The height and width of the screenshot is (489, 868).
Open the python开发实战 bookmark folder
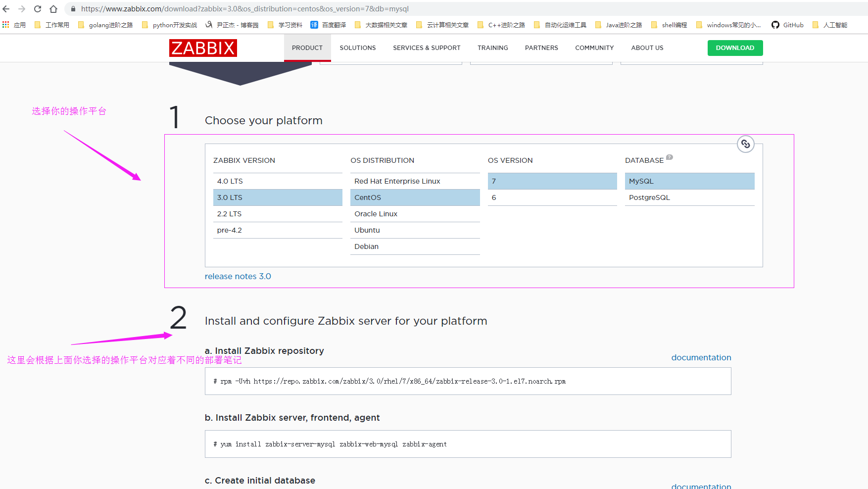click(x=169, y=25)
